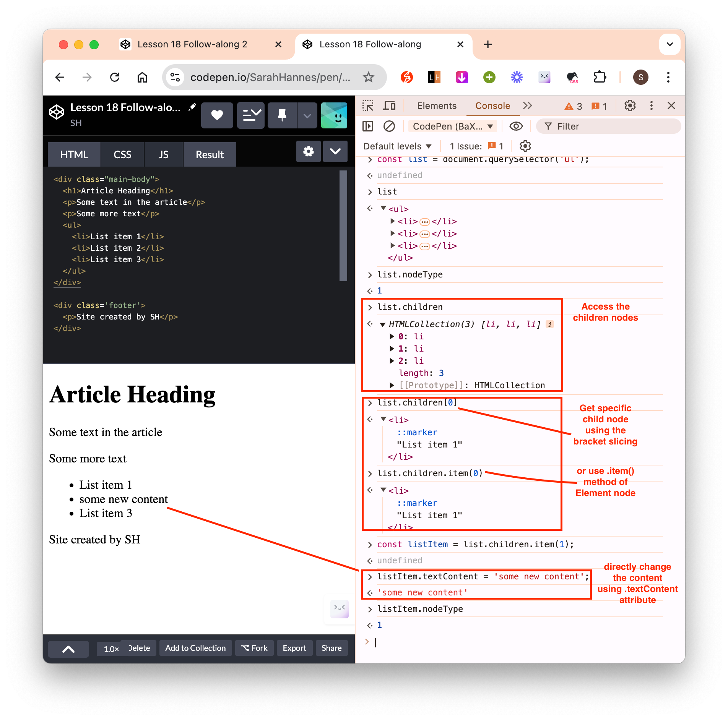Switch to the HTML editor tab

click(74, 155)
